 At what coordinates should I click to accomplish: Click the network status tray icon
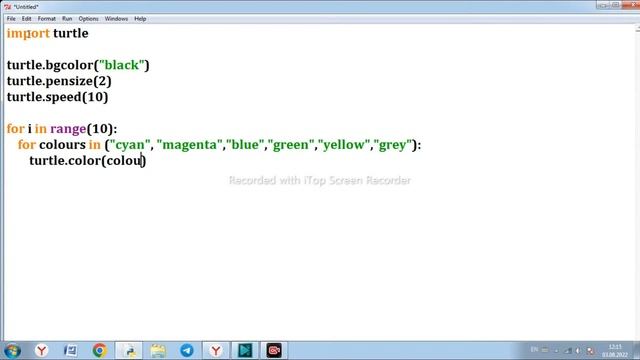(x=568, y=351)
